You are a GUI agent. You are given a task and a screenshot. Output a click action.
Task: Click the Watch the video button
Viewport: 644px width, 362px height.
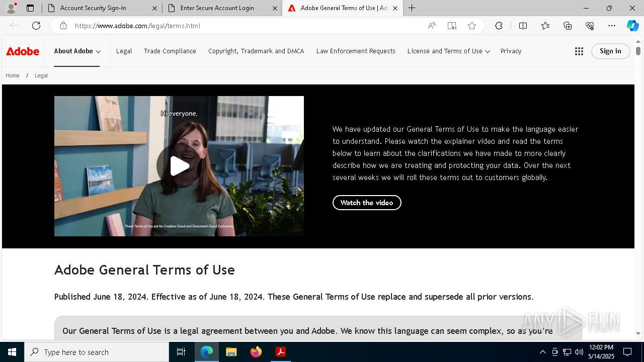coord(367,203)
